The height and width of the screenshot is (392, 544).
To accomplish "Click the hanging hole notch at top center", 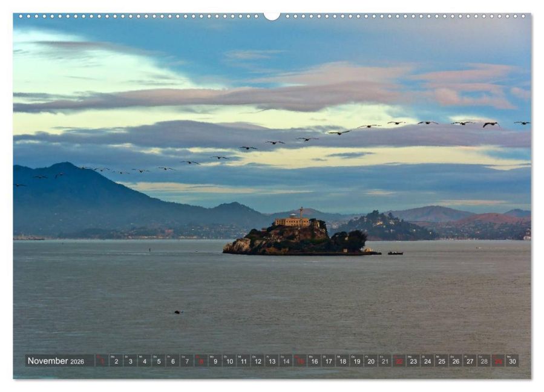I will 272,16.
